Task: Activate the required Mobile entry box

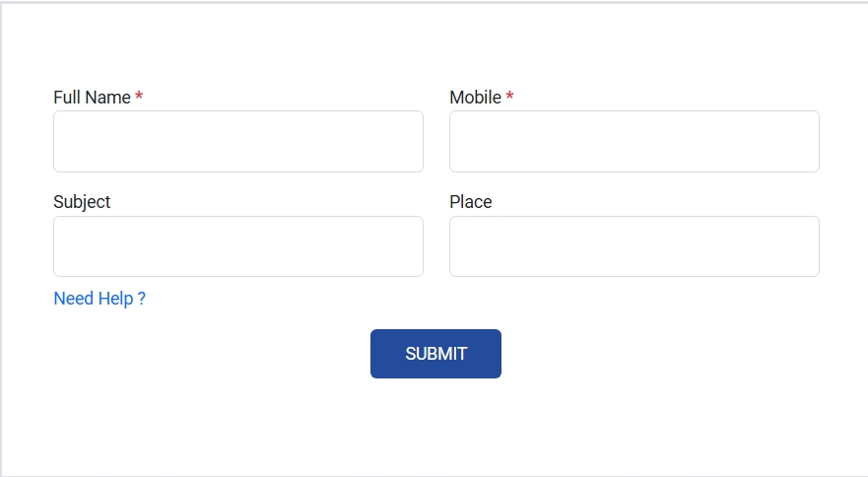Action: 634,141
